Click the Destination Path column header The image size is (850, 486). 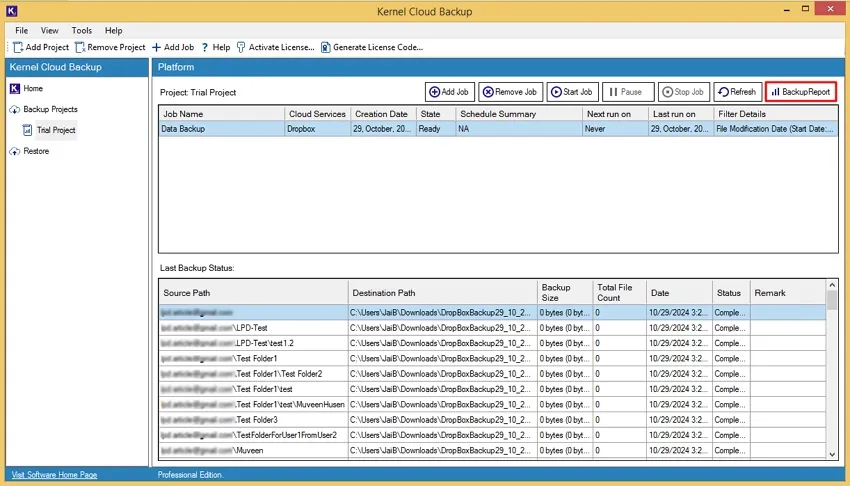click(x=442, y=293)
